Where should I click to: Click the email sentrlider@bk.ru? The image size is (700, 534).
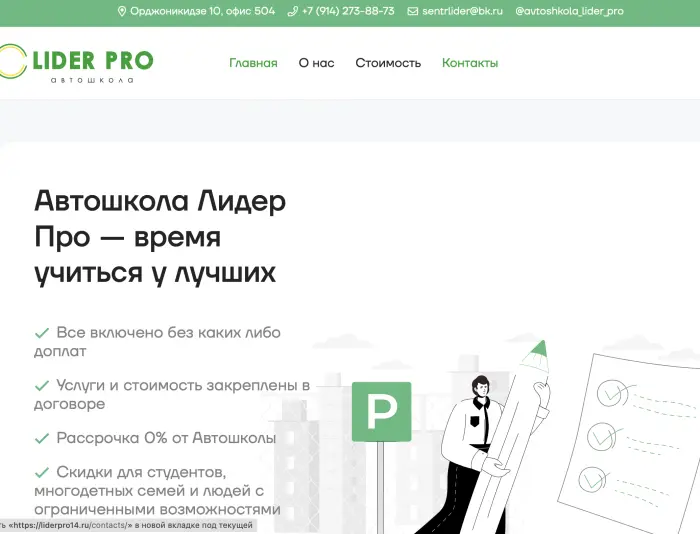462,12
